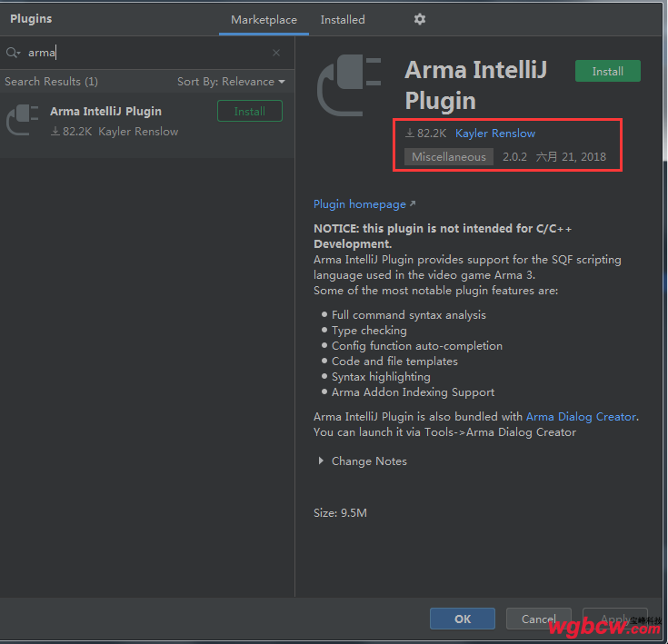Switch to the Installed tab
Image resolution: width=668 pixels, height=644 pixels.
pos(343,20)
